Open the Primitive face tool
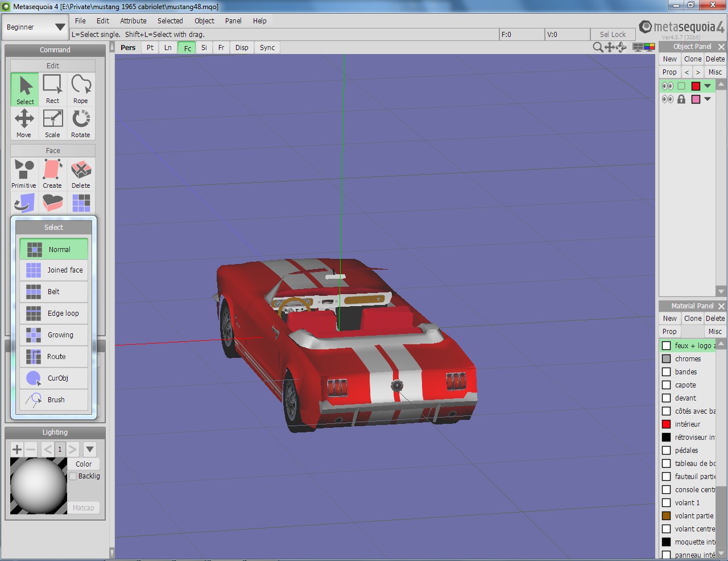 coord(24,174)
